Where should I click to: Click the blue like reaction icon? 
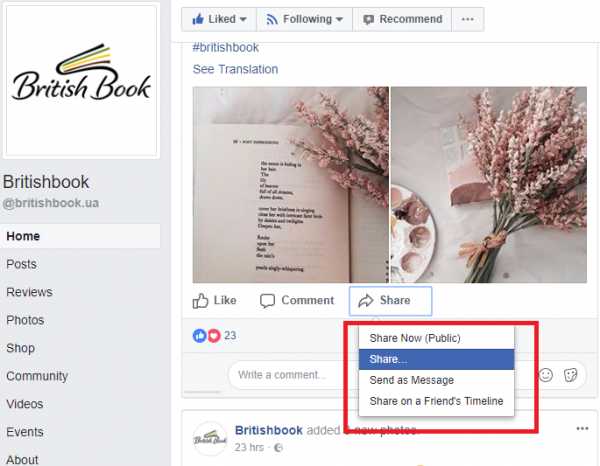coord(199,336)
